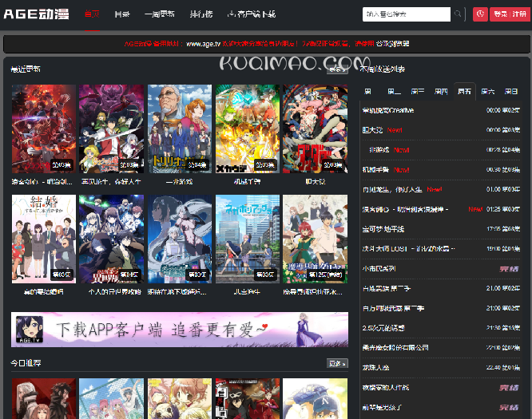532x419 pixels.
Task: Open the 浪客剑心 poster thumbnail
Action: click(x=44, y=129)
